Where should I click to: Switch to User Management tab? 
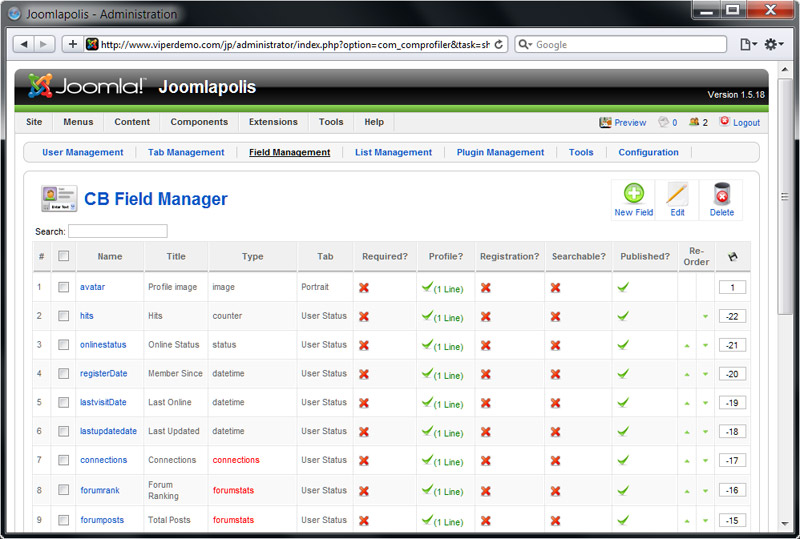83,152
